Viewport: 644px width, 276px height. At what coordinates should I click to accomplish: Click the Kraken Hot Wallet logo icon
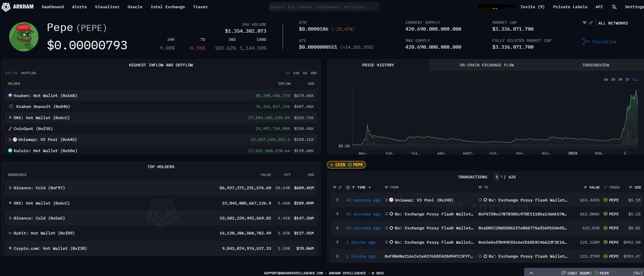(10, 96)
